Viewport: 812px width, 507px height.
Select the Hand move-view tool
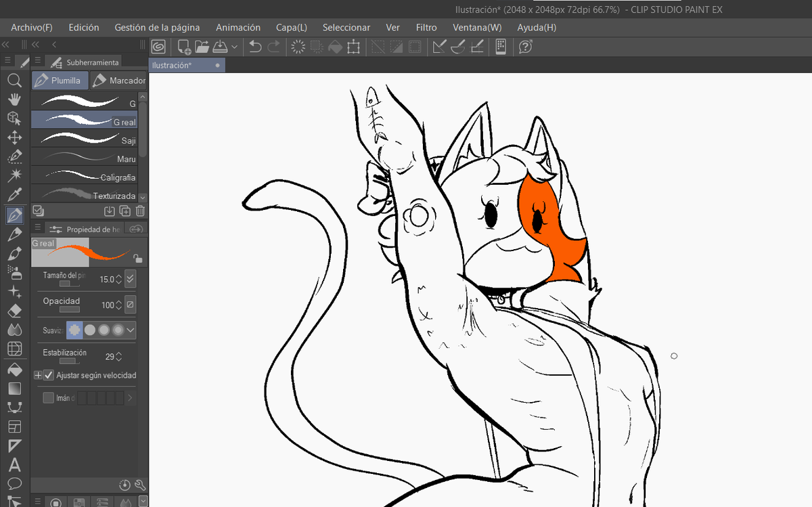14,99
